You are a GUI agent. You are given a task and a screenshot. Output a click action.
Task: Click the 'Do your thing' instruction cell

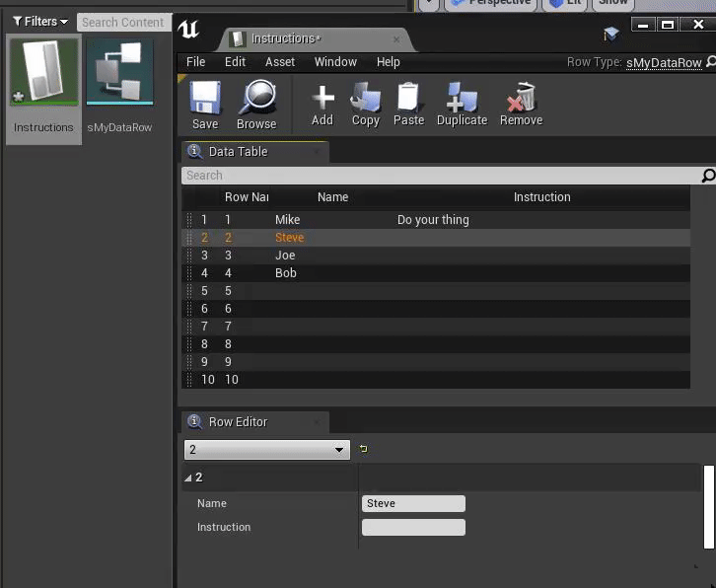[433, 220]
